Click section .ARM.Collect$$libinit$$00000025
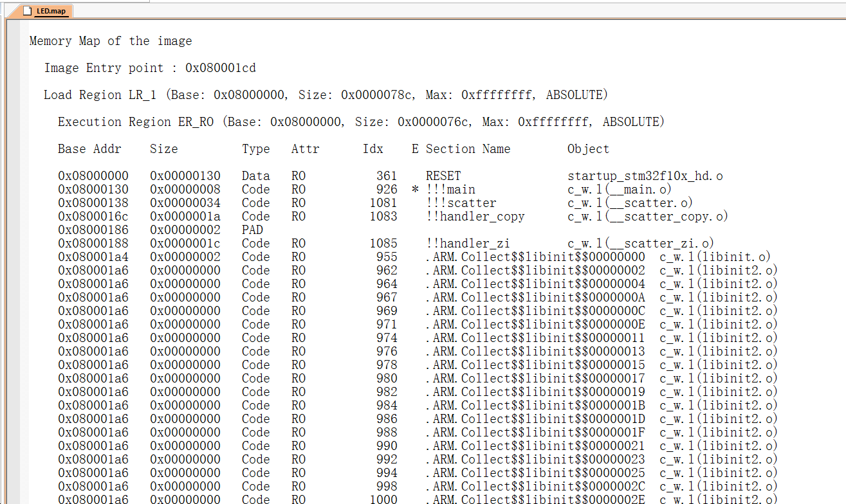This screenshot has width=846, height=504. (535, 473)
